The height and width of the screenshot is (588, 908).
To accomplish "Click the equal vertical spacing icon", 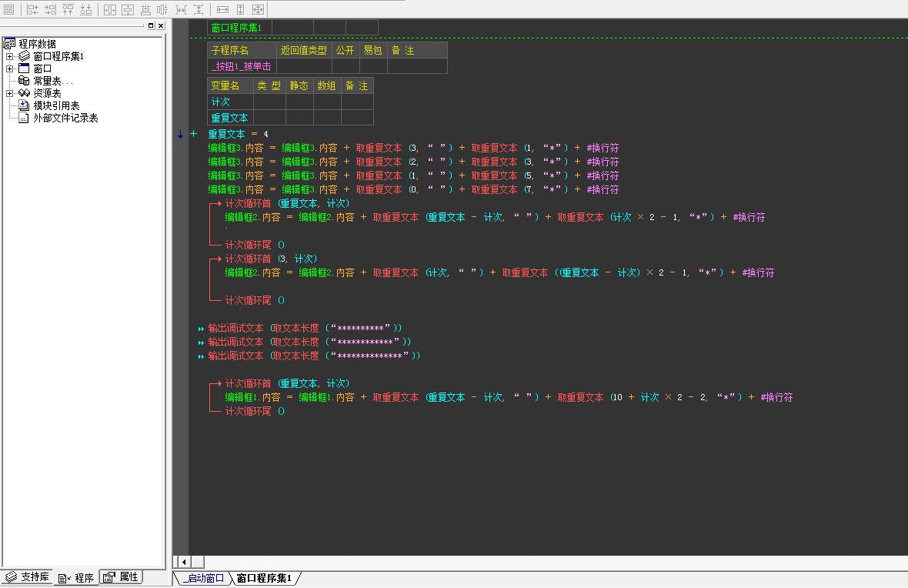I will click(x=199, y=9).
